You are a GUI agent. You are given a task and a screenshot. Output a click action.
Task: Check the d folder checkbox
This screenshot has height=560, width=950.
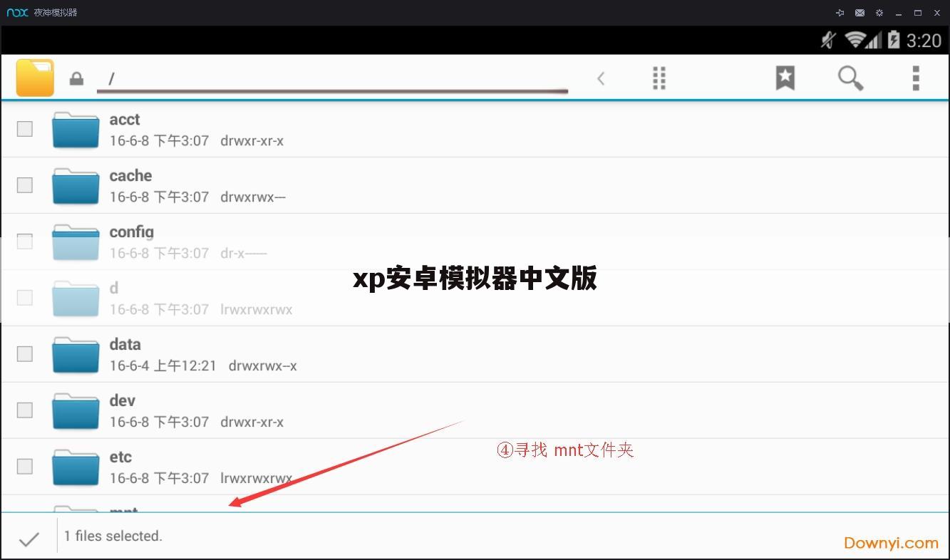click(25, 298)
